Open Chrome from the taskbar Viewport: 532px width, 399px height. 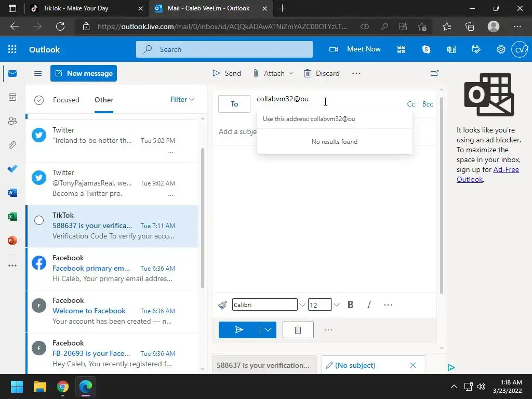pyautogui.click(x=63, y=387)
